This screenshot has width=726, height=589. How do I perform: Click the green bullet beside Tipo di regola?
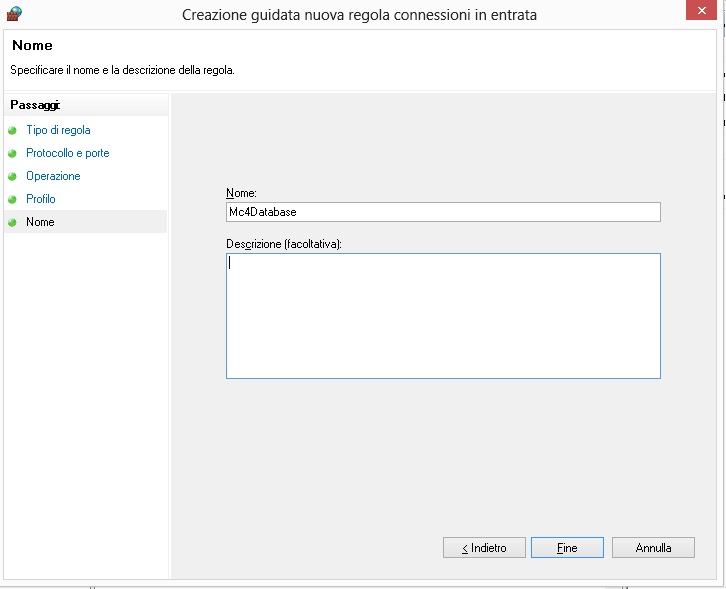tap(13, 131)
